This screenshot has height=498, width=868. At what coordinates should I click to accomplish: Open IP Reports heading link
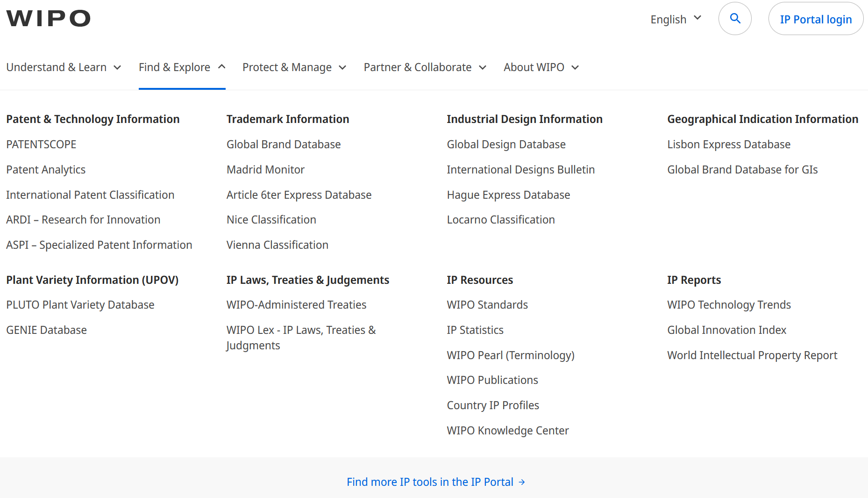(x=694, y=280)
